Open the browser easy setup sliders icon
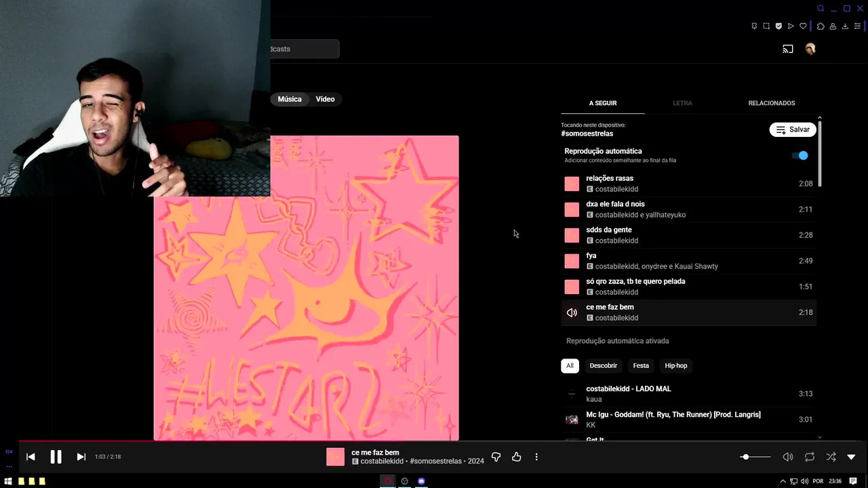 pyautogui.click(x=857, y=26)
